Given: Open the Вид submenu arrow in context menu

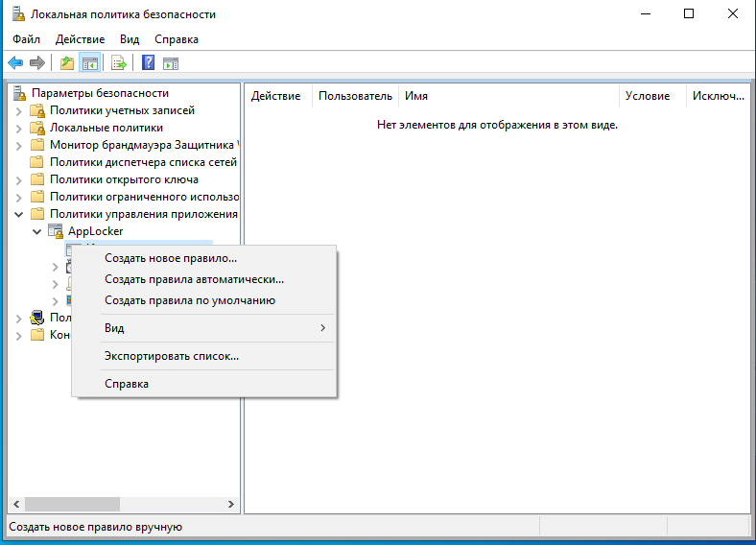Looking at the screenshot, I should coord(322,328).
